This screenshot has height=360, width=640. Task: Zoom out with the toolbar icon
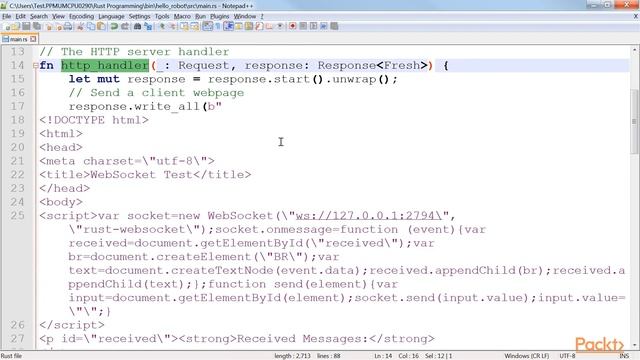(x=173, y=27)
